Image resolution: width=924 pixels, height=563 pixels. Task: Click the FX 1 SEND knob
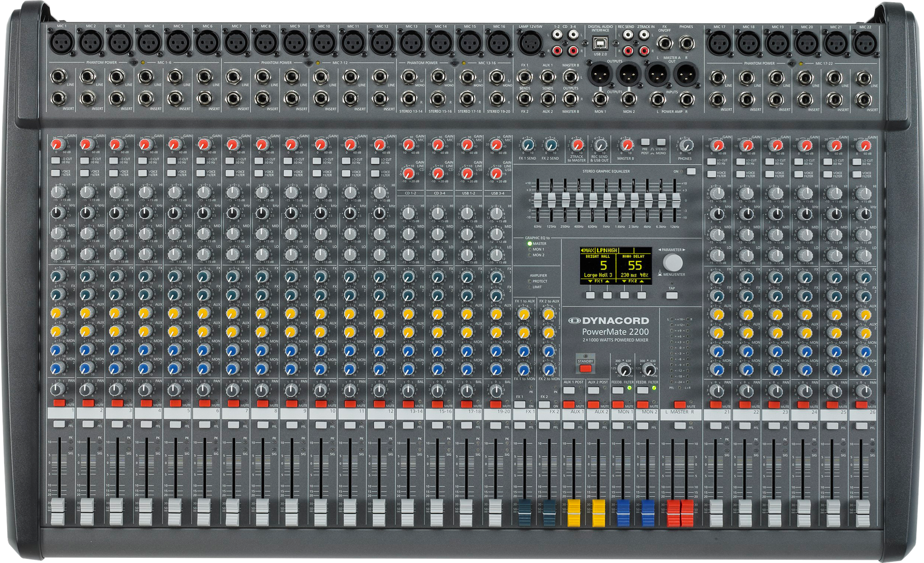527,145
